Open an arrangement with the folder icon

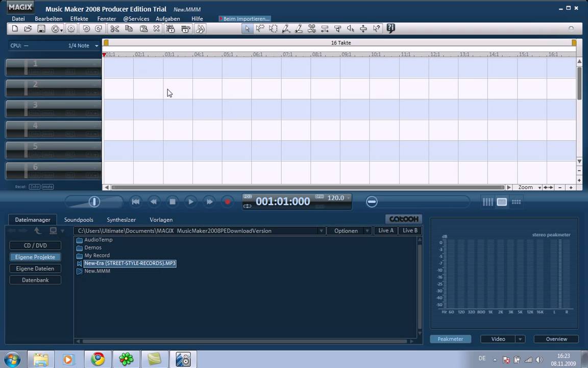(x=28, y=29)
